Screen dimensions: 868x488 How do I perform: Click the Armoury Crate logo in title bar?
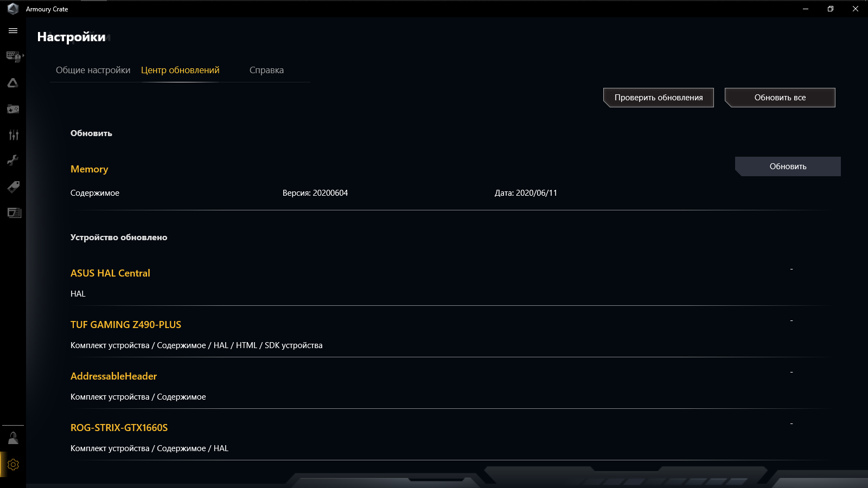click(x=13, y=9)
